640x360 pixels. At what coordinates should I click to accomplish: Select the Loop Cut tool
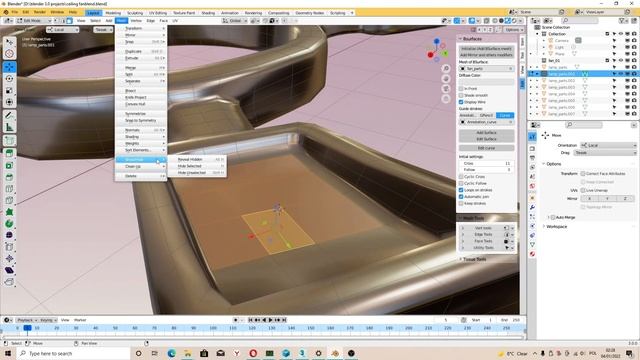click(x=9, y=189)
